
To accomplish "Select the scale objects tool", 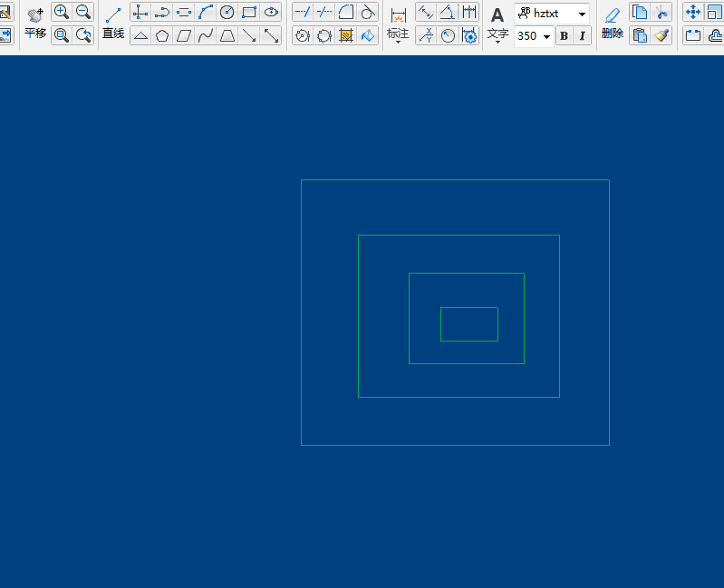I will [714, 13].
